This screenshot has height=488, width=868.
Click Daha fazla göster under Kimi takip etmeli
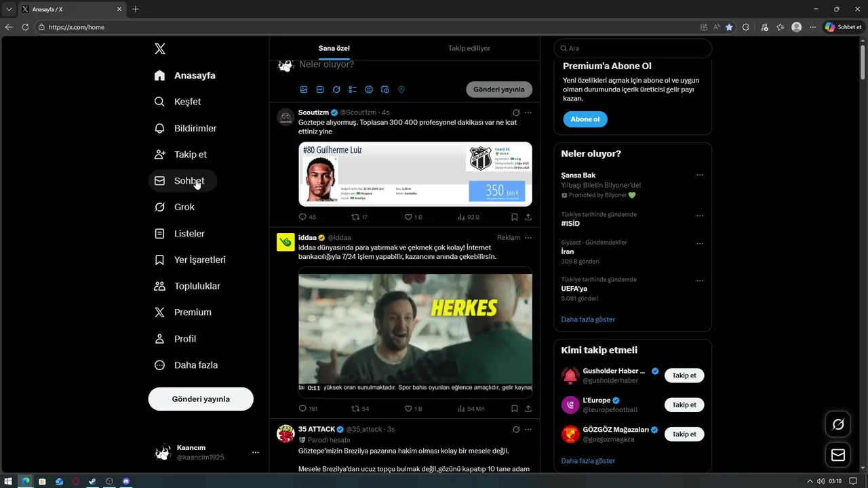tap(588, 461)
